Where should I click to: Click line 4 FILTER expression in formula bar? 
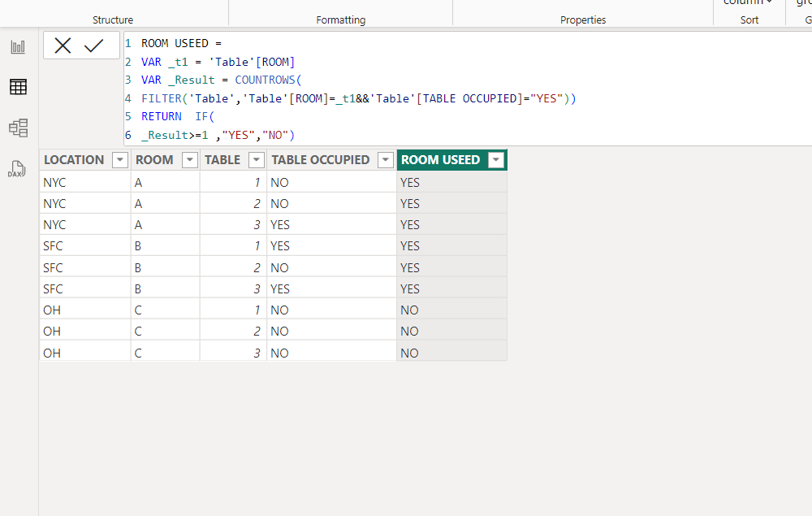pos(358,98)
